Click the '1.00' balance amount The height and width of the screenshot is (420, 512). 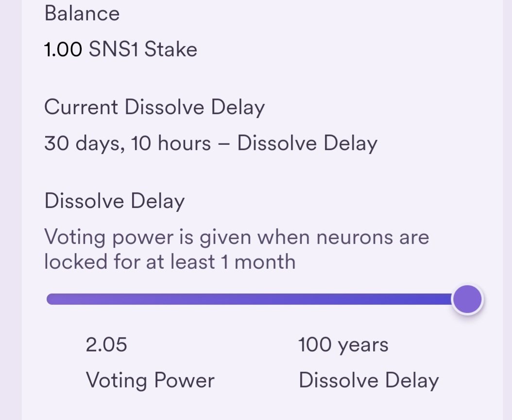(x=63, y=50)
